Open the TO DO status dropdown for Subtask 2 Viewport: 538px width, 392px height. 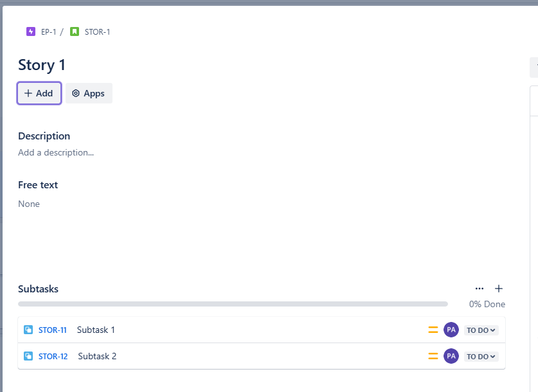coord(481,356)
